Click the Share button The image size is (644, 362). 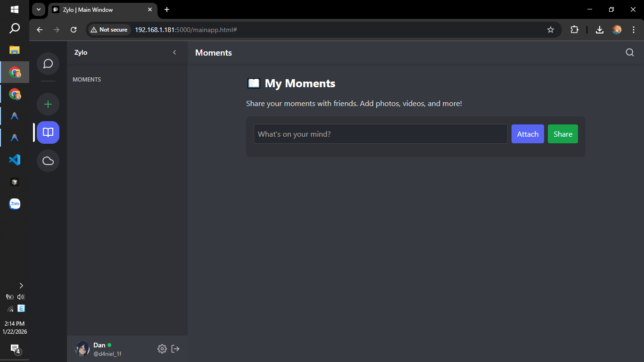pos(562,134)
